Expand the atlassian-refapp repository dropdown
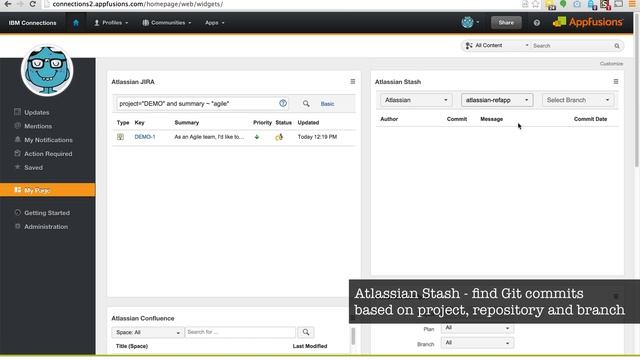Viewport: 640px width, 360px height. 497,100
